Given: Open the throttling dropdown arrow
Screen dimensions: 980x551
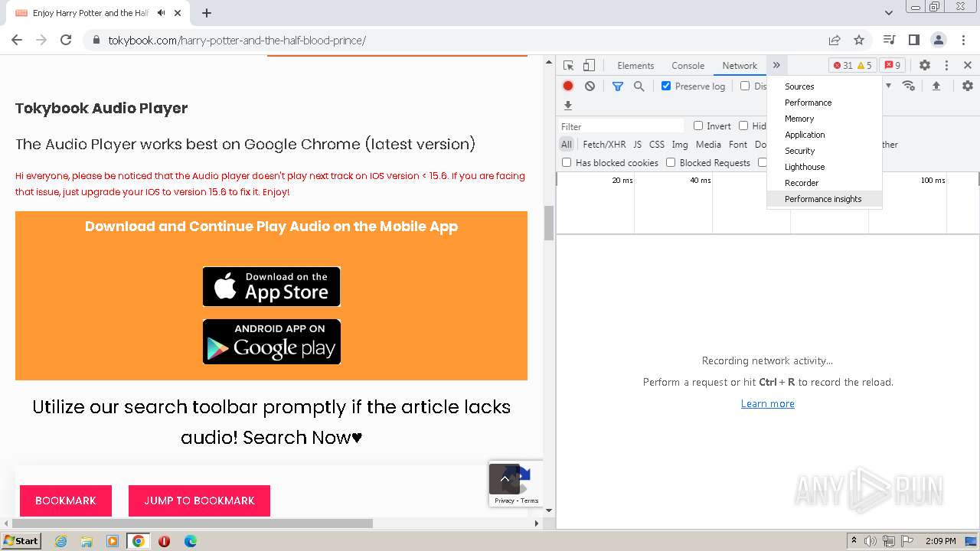Looking at the screenshot, I should (888, 86).
